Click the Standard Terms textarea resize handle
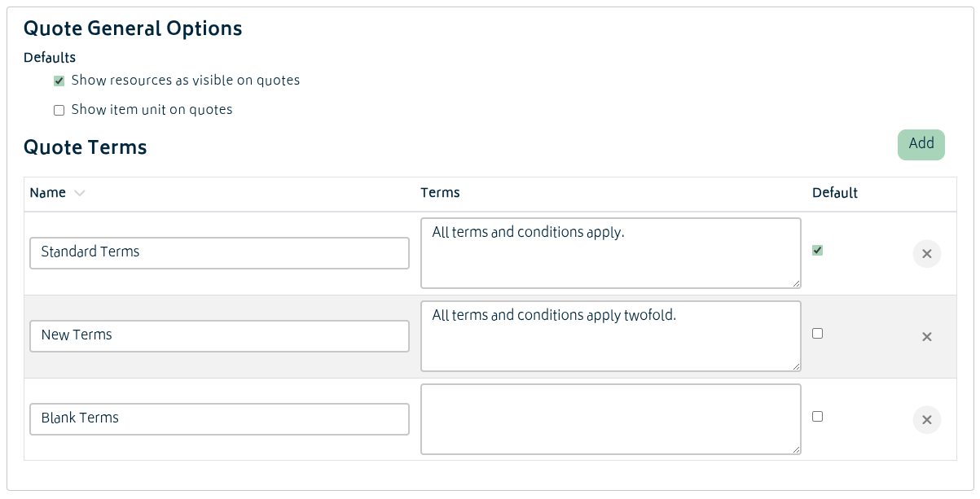 [x=796, y=283]
